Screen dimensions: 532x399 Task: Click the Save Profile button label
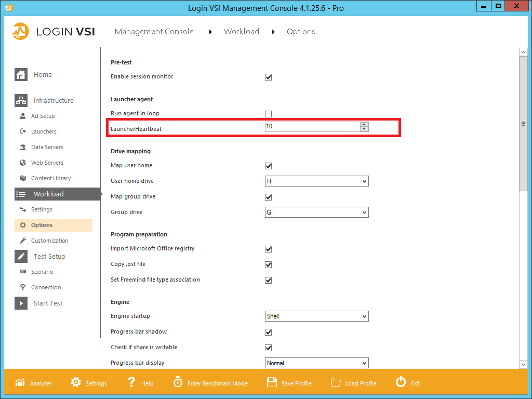click(x=297, y=383)
